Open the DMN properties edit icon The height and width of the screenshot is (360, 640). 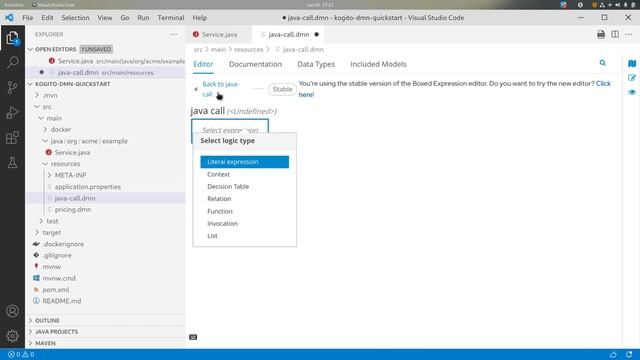point(632,78)
